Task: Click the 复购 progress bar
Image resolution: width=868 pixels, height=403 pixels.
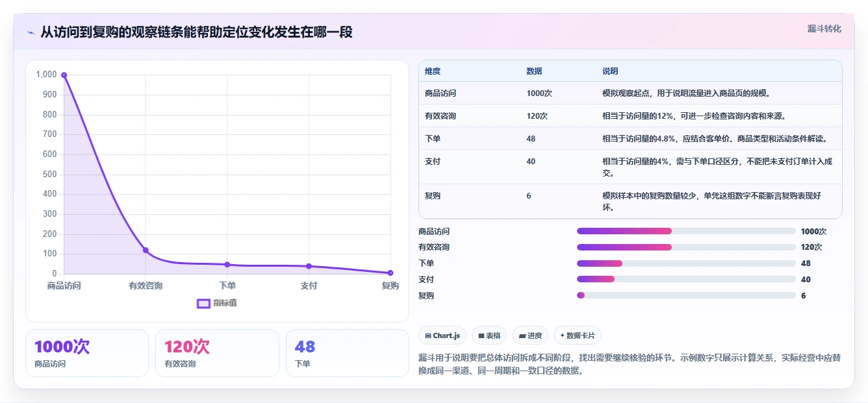Action: (686, 295)
